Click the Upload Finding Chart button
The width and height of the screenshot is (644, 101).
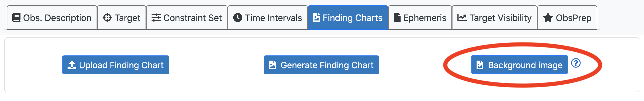(x=116, y=65)
